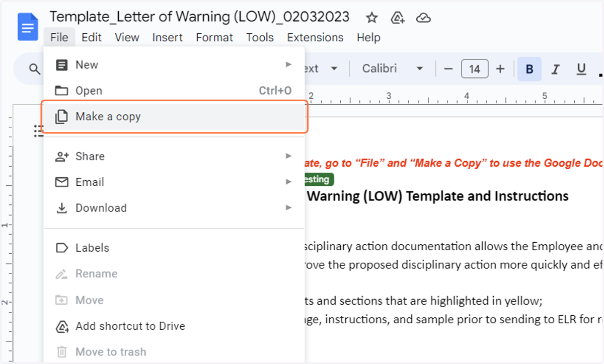Click the document outline icon at left margin
The width and height of the screenshot is (604, 364).
pos(38,131)
